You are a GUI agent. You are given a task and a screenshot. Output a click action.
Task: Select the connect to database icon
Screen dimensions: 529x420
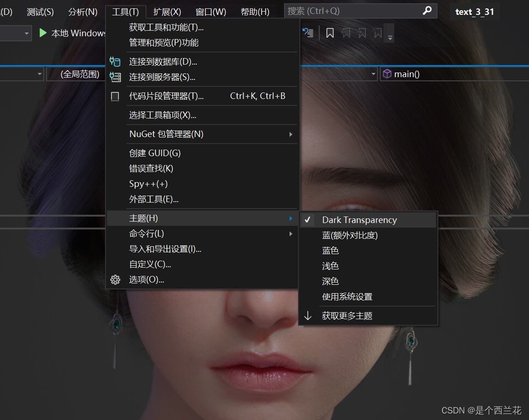pos(115,61)
